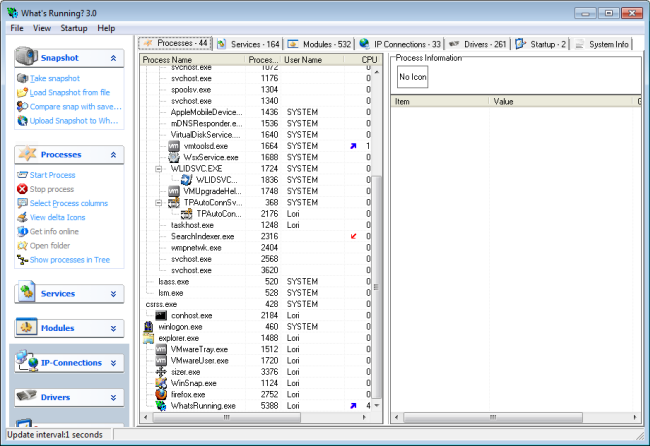Image resolution: width=650 pixels, height=446 pixels.
Task: Click the Value column header in Process Information
Action: [x=561, y=102]
